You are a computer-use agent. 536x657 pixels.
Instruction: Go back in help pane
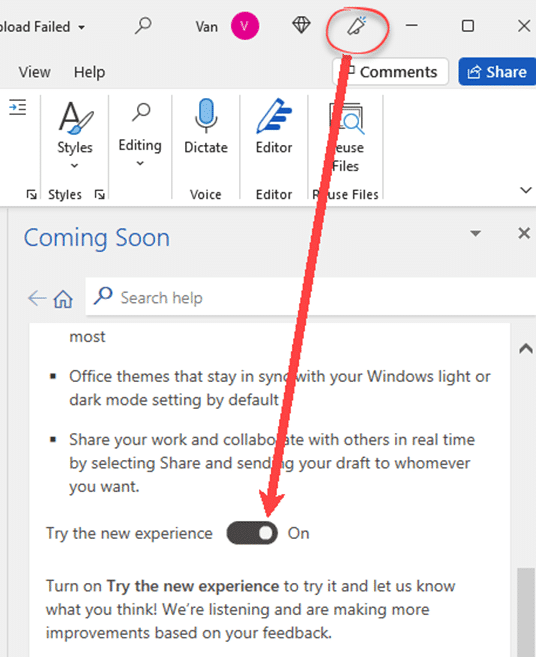(37, 298)
